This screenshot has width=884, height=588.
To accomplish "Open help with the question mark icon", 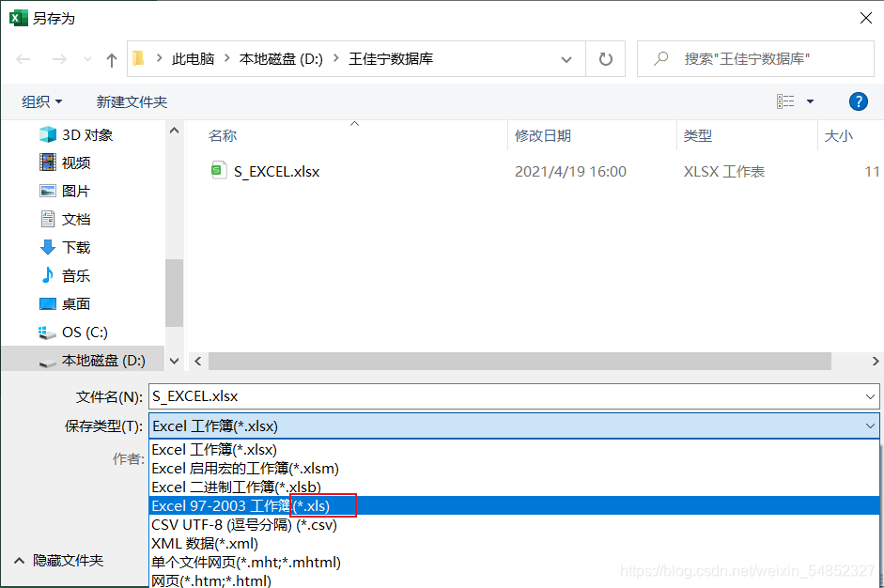I will click(x=858, y=101).
